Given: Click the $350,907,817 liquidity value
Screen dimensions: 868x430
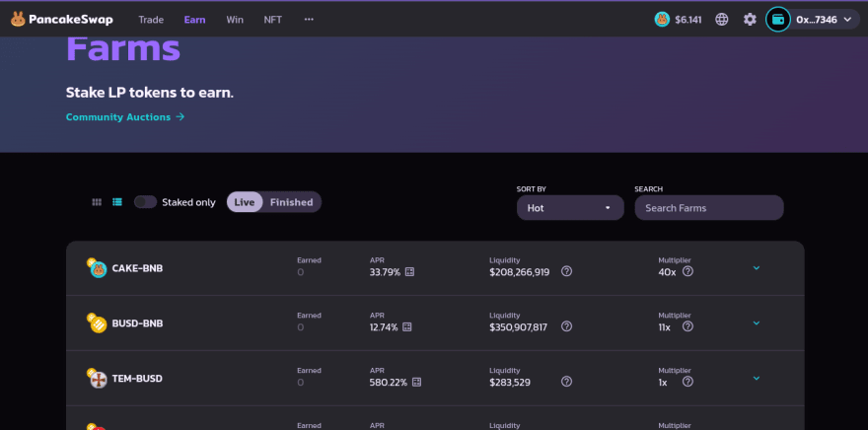Looking at the screenshot, I should [x=518, y=327].
